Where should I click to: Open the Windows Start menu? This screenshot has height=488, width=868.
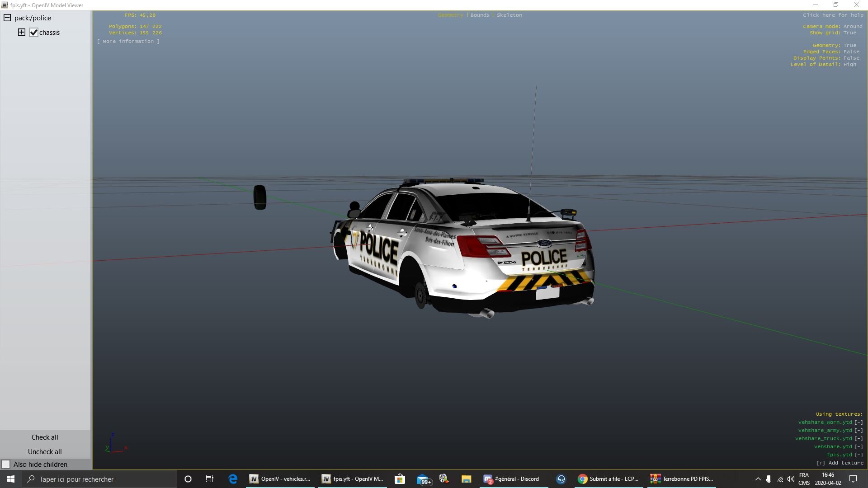[11, 479]
